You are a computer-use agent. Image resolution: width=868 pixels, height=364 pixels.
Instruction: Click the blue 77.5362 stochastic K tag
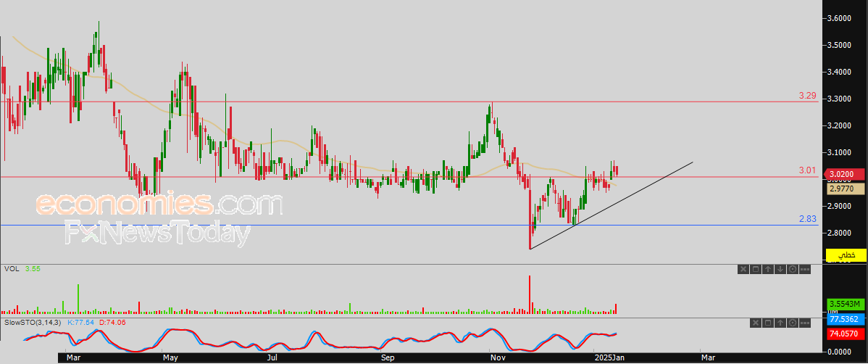point(846,320)
